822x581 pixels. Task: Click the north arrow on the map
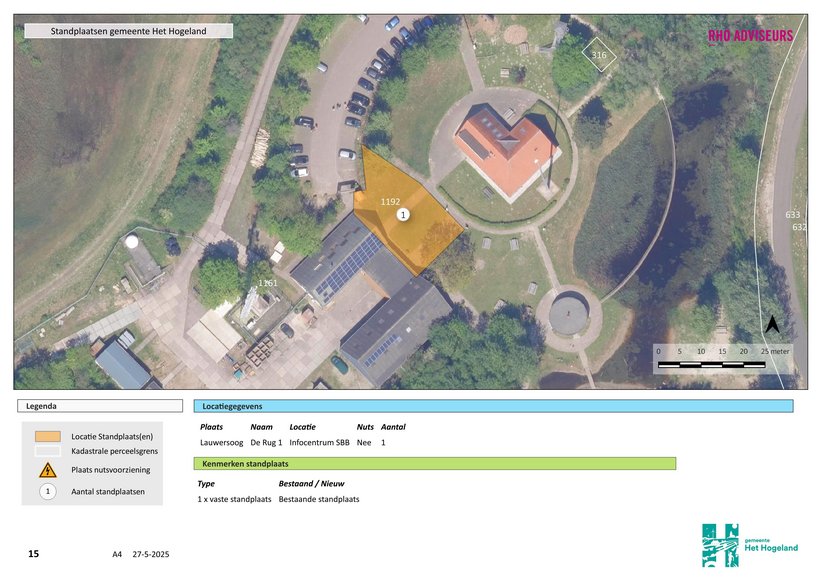coord(772,325)
